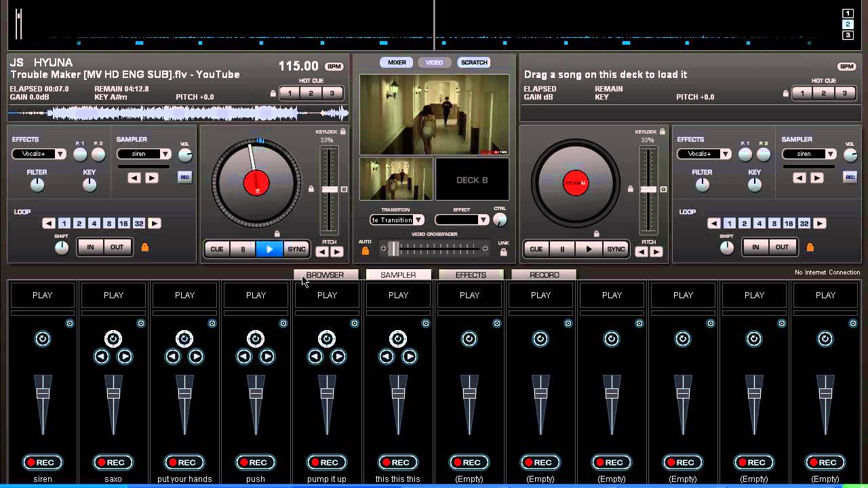Click the right deck sampler REC icon

pos(850,177)
